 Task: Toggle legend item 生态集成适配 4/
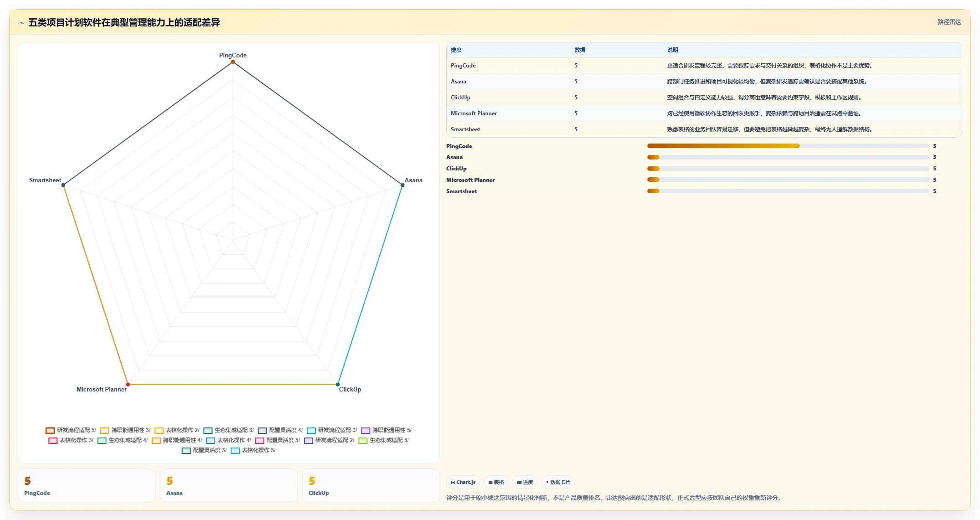pyautogui.click(x=122, y=440)
